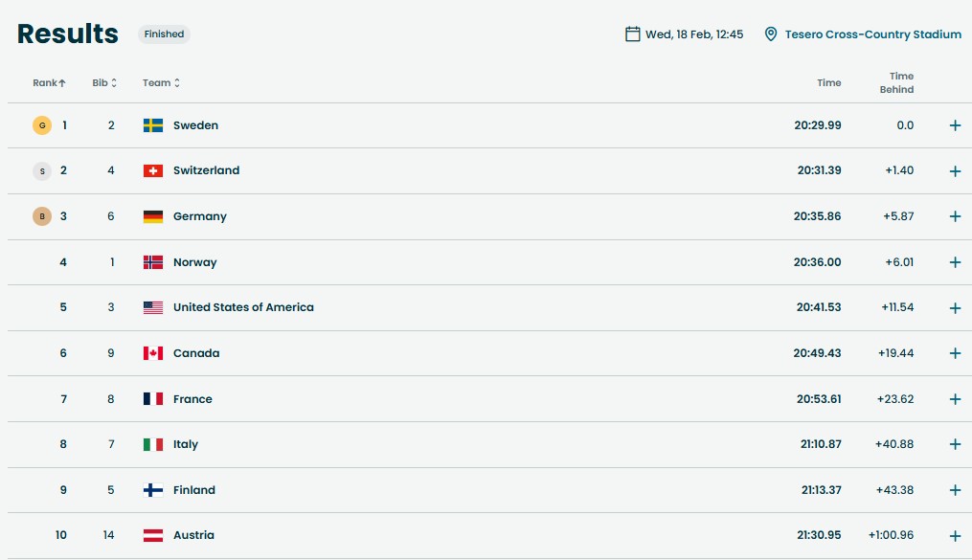Expand the Sweden result row
The height and width of the screenshot is (560, 972).
[955, 125]
